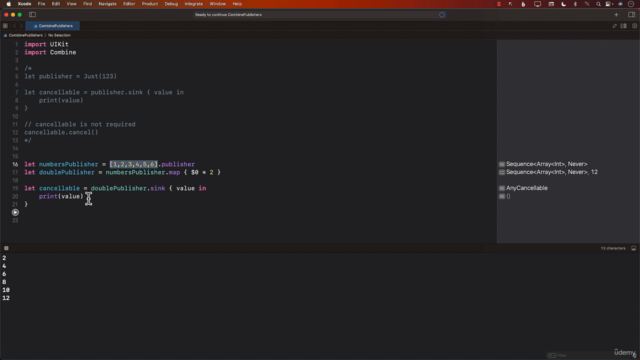The image size is (640, 360).
Task: Open the Debug menu
Action: tap(171, 4)
